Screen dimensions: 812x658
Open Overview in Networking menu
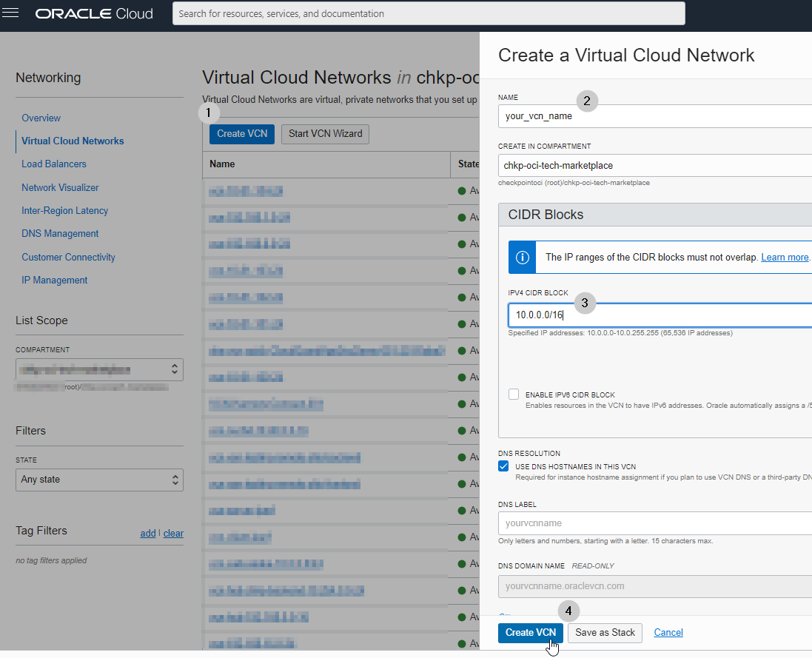click(x=41, y=118)
